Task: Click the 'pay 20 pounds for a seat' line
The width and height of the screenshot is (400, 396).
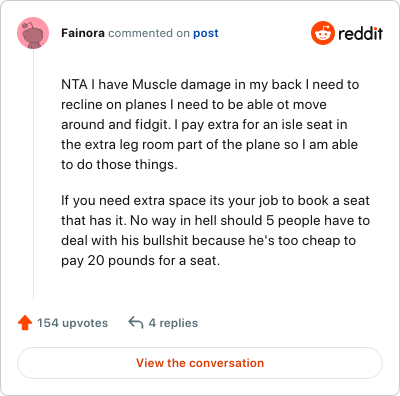Action: [x=141, y=260]
